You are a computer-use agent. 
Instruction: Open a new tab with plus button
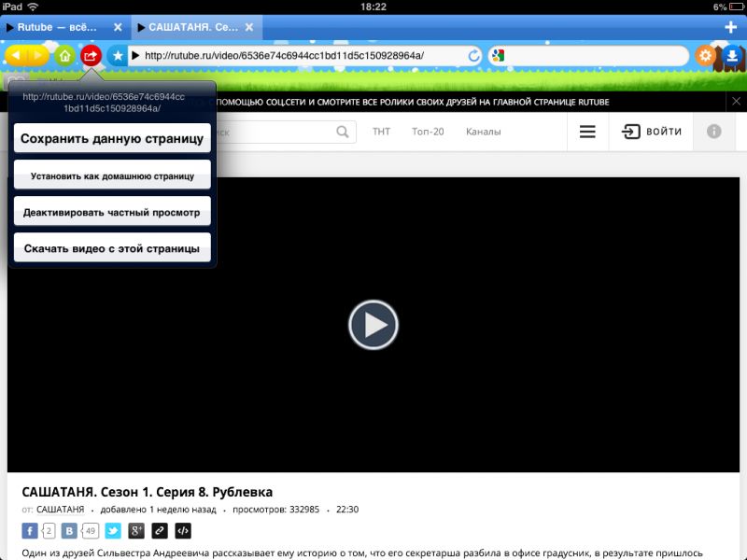(731, 26)
